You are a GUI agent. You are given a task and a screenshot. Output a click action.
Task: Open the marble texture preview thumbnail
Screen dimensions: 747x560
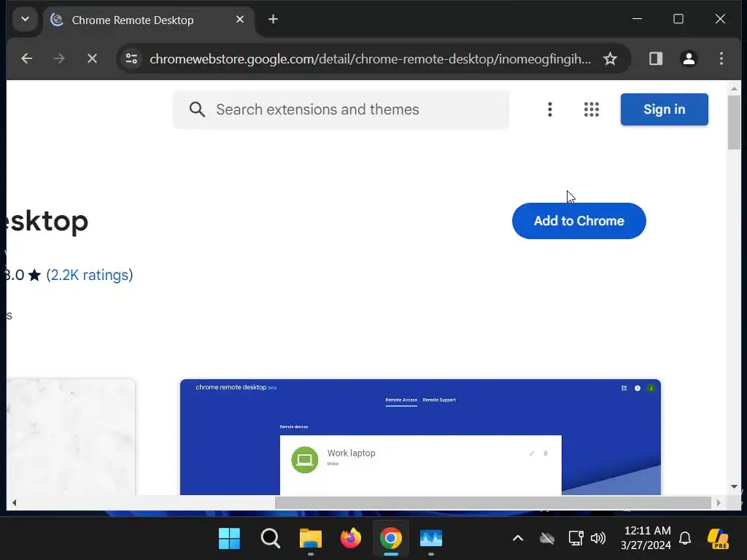[x=71, y=437]
